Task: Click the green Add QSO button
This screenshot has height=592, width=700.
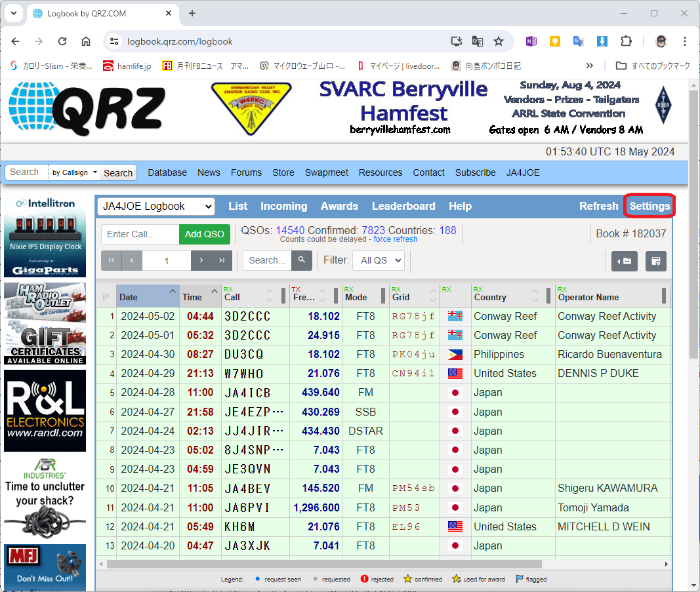Action: tap(205, 234)
